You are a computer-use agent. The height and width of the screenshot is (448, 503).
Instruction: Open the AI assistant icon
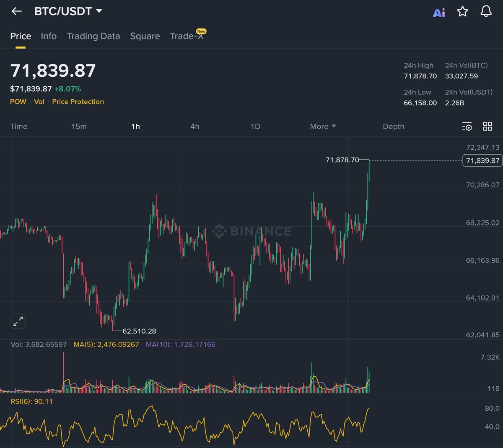(439, 12)
